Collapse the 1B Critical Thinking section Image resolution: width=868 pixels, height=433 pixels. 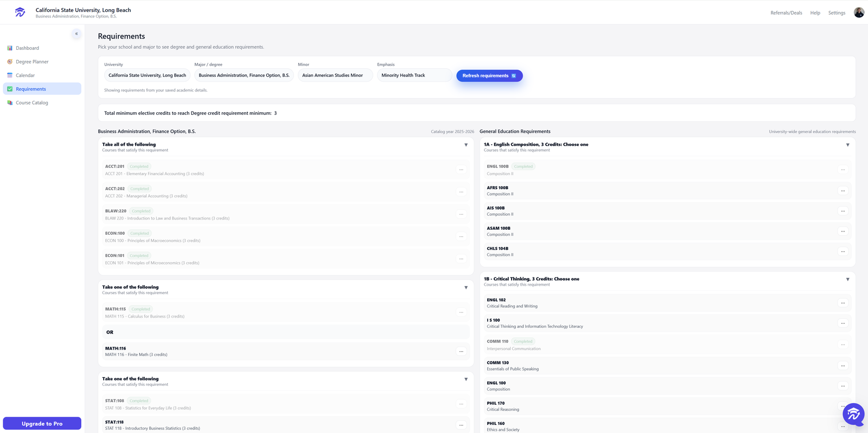848,279
